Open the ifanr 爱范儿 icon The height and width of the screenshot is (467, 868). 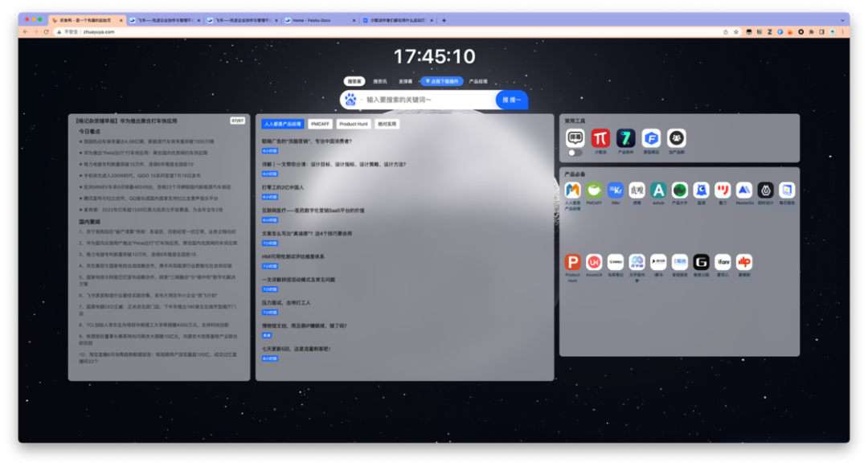coord(723,262)
